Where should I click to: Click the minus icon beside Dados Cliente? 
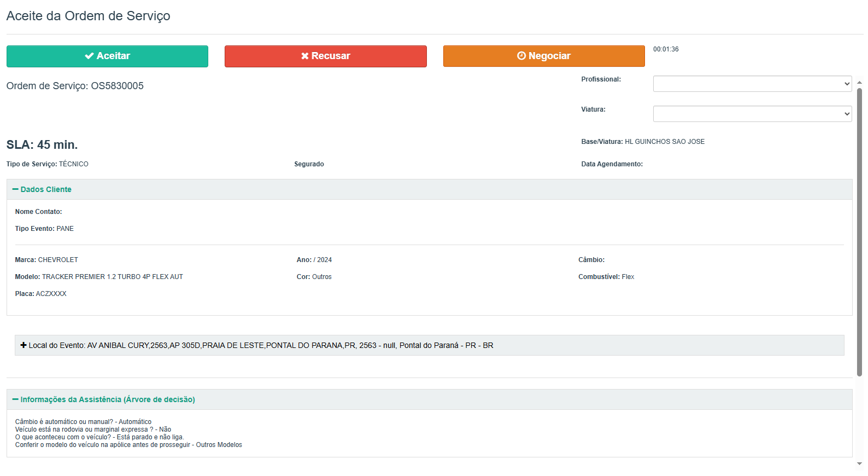[15, 189]
